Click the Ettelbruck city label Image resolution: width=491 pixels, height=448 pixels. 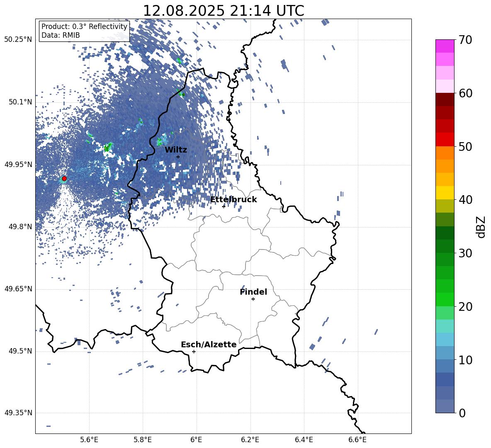point(233,200)
